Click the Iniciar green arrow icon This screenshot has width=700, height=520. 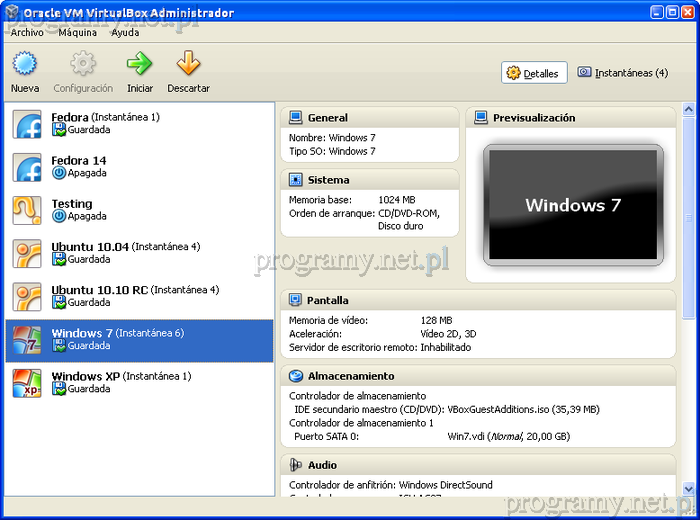[x=140, y=65]
